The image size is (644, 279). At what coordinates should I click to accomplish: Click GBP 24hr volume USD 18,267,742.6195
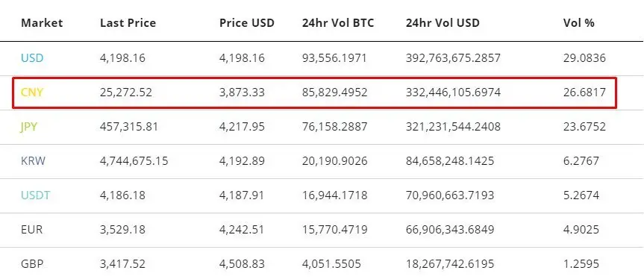(x=450, y=263)
